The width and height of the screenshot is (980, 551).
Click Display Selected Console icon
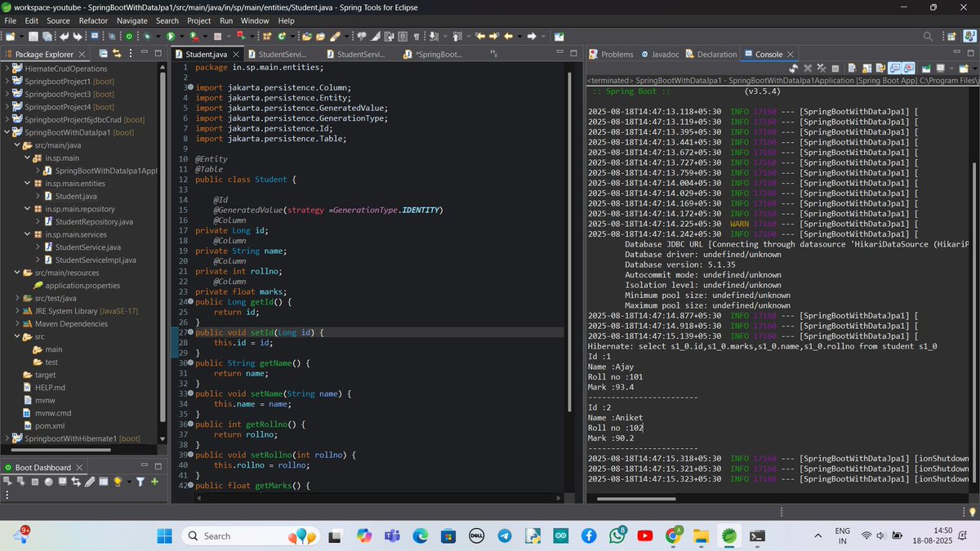pyautogui.click(x=940, y=69)
